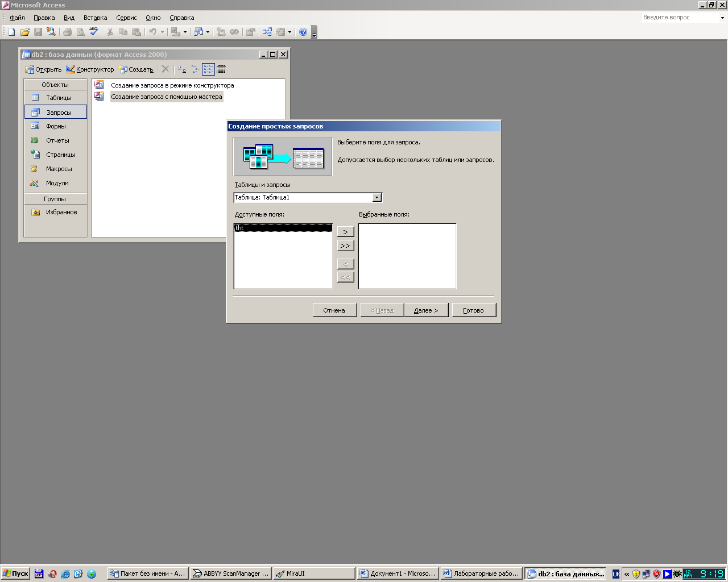Click Конструктор in db2 window toolbar
Screen dimensions: 728x582
(x=90, y=69)
